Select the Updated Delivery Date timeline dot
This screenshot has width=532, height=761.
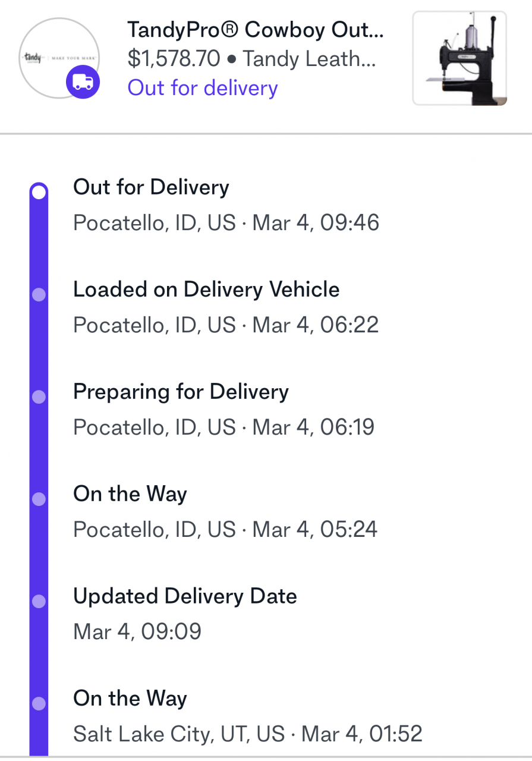point(39,601)
